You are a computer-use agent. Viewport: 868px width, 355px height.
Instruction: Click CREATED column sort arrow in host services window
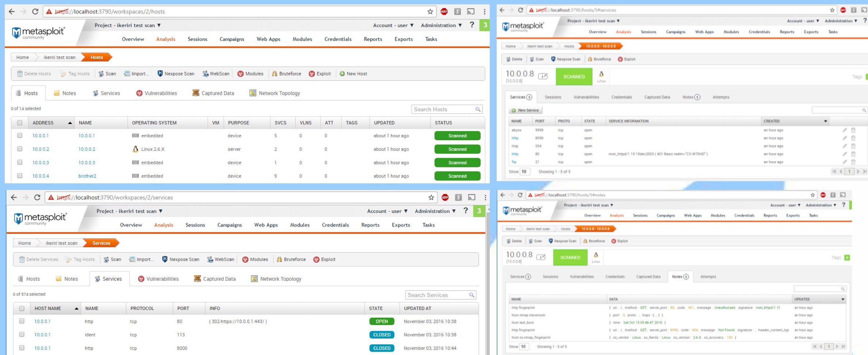(x=825, y=121)
